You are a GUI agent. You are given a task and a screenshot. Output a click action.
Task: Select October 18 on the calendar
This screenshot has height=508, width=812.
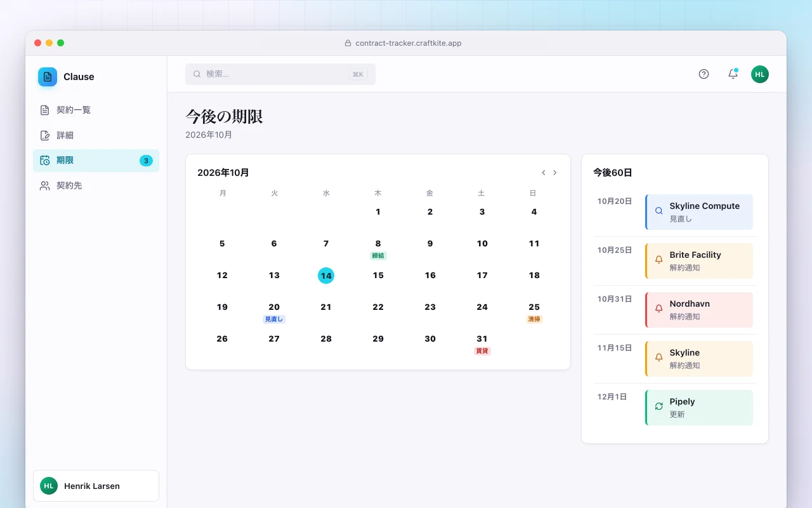point(534,276)
